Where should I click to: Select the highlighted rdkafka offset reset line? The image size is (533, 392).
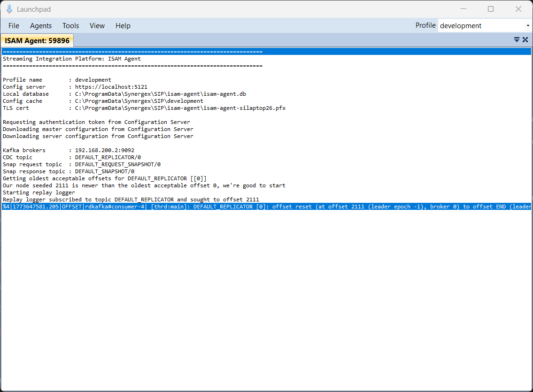click(267, 207)
